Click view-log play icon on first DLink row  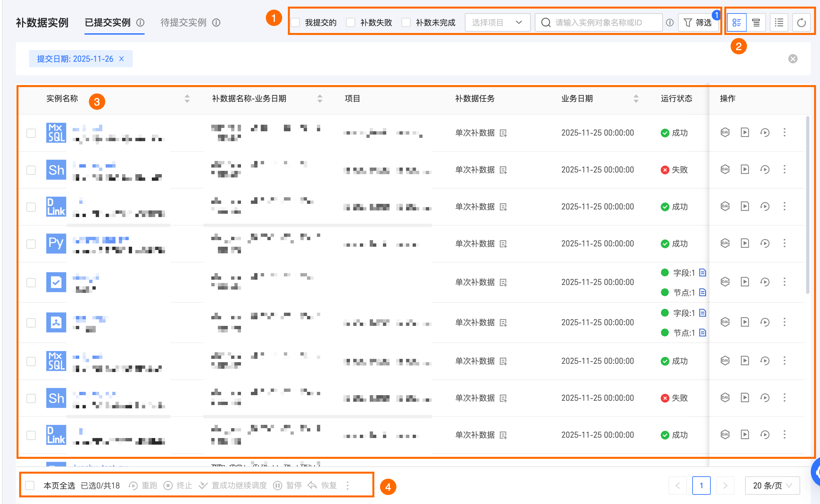click(745, 206)
